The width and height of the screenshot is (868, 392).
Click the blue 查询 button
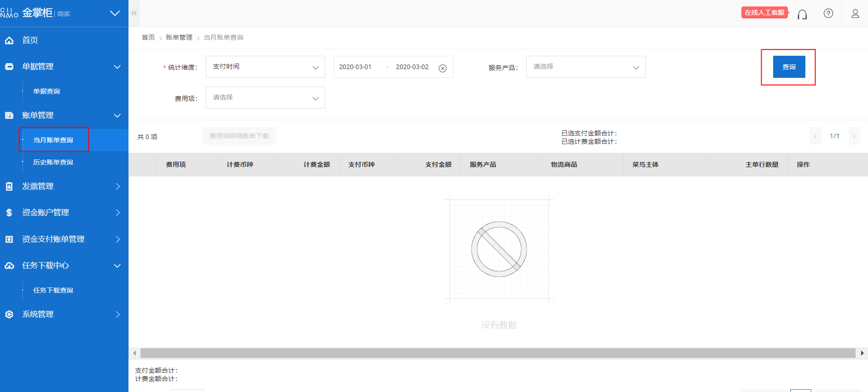[789, 67]
